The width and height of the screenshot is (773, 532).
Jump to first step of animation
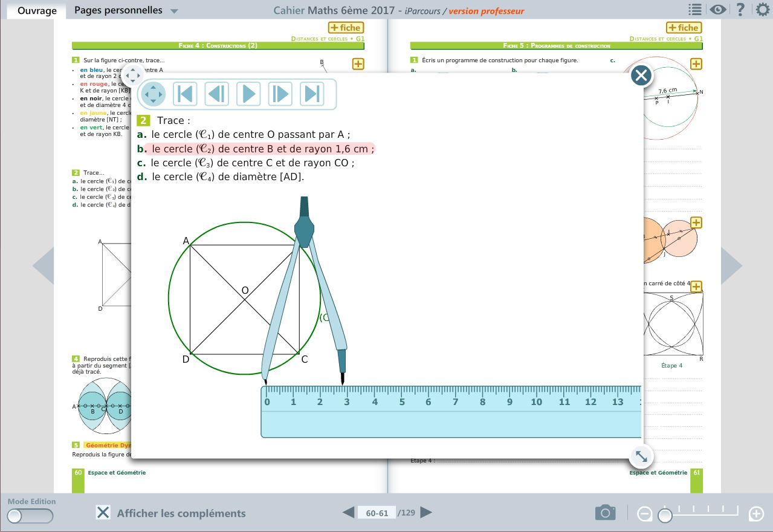pyautogui.click(x=186, y=94)
